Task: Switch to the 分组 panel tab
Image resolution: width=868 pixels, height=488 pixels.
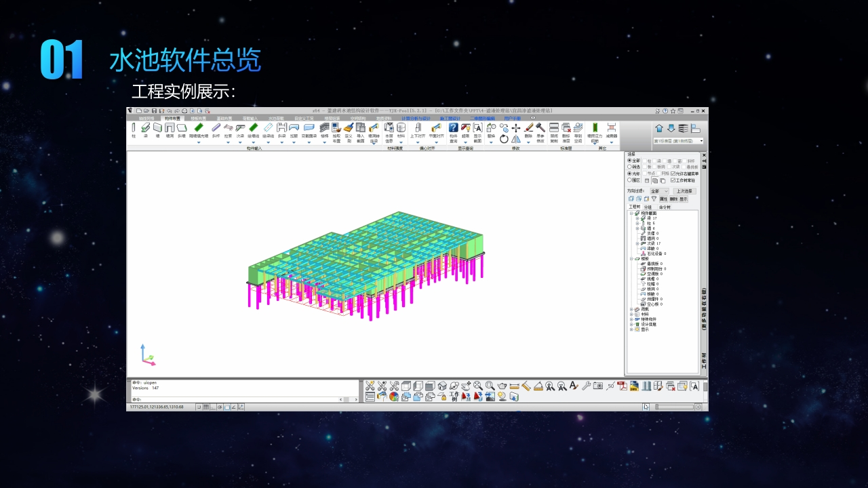Action: coord(648,207)
